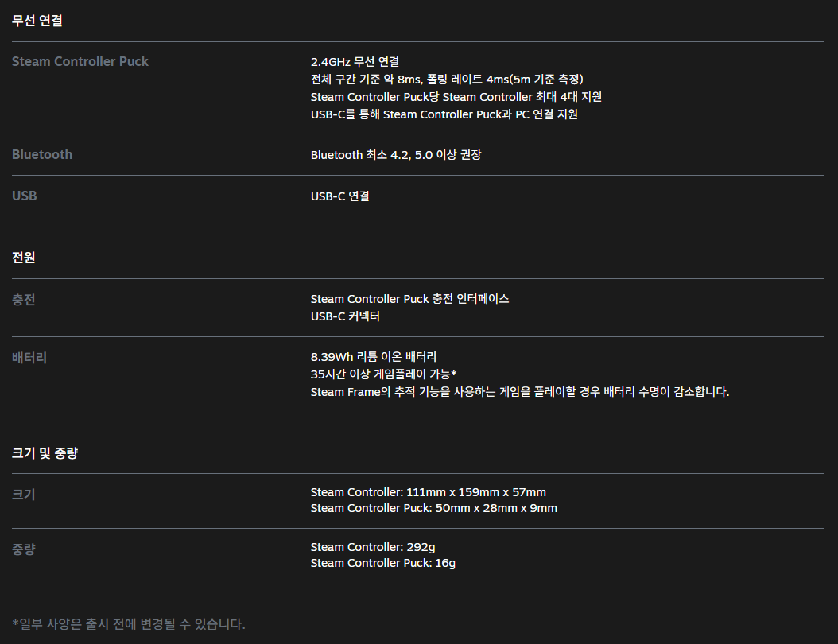Click the "무선 연결" section heading
Image resolution: width=838 pixels, height=644 pixels.
(37, 21)
